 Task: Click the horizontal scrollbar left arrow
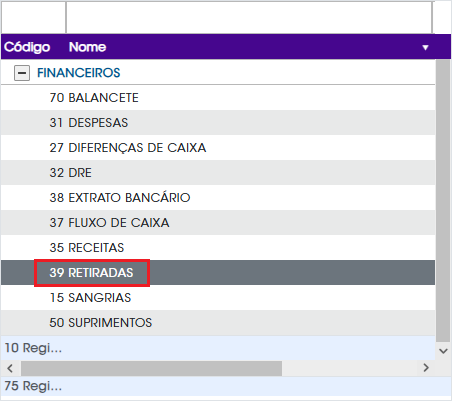[x=10, y=368]
